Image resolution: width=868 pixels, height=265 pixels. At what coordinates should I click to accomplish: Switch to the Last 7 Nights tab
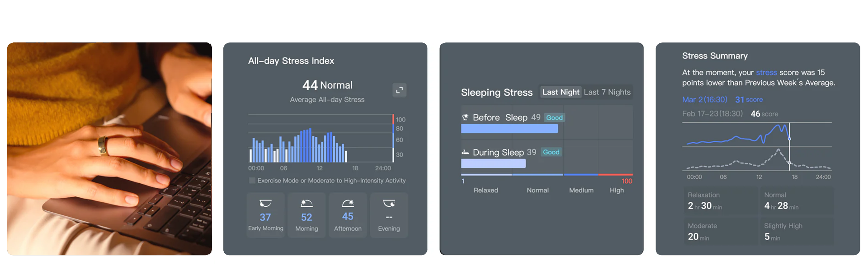pyautogui.click(x=607, y=92)
